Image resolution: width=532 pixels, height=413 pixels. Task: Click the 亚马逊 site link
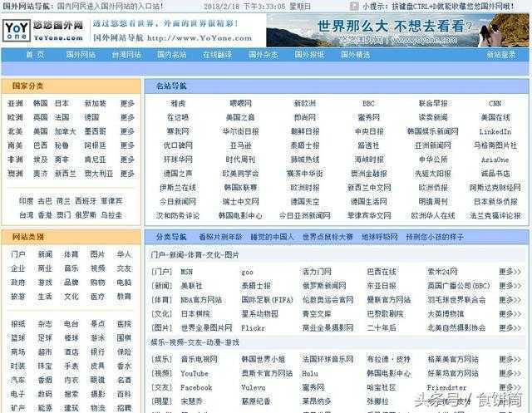pos(240,145)
